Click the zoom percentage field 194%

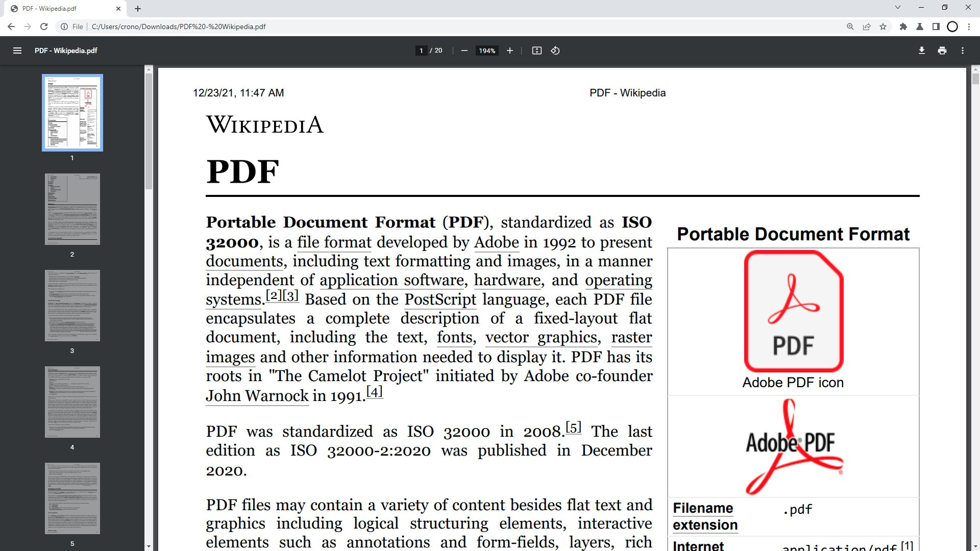487,51
